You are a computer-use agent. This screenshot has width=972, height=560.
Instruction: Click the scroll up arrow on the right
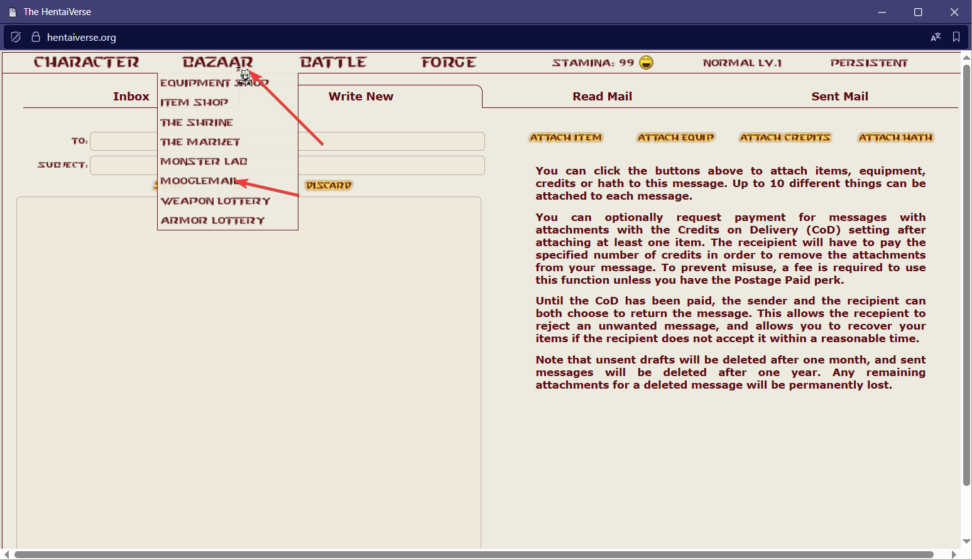(966, 57)
